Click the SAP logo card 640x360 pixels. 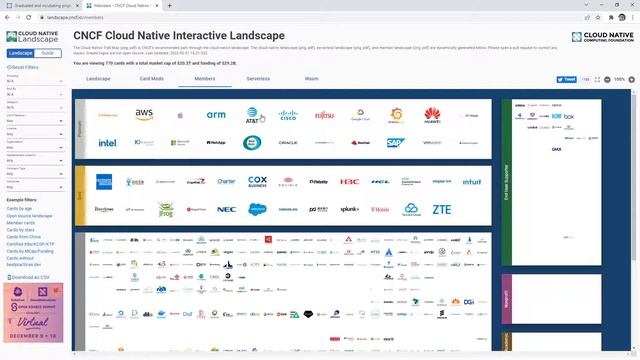(x=396, y=142)
